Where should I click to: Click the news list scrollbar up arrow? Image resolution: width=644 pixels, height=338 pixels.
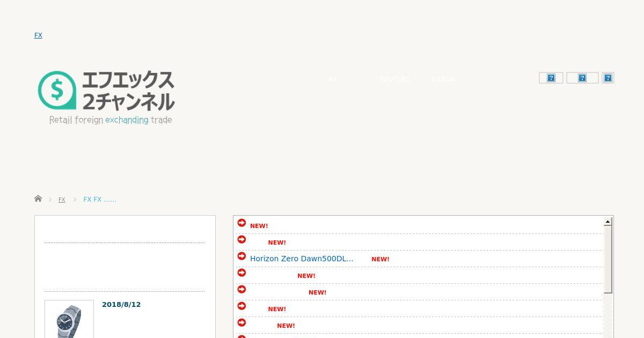(608, 222)
